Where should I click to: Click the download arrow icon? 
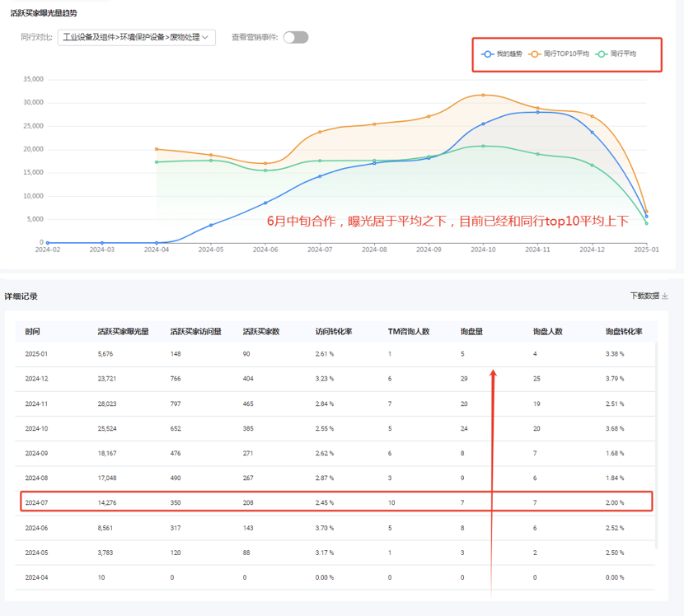(x=665, y=296)
